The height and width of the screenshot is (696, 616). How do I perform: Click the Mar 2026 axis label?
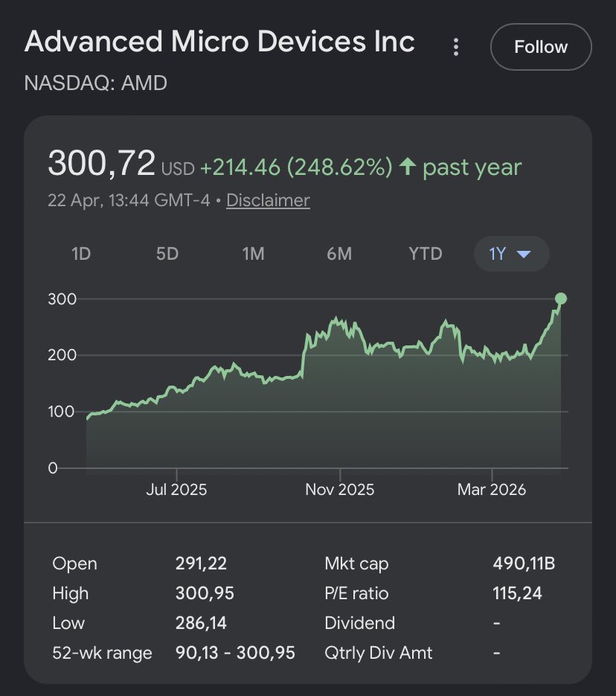coord(492,490)
